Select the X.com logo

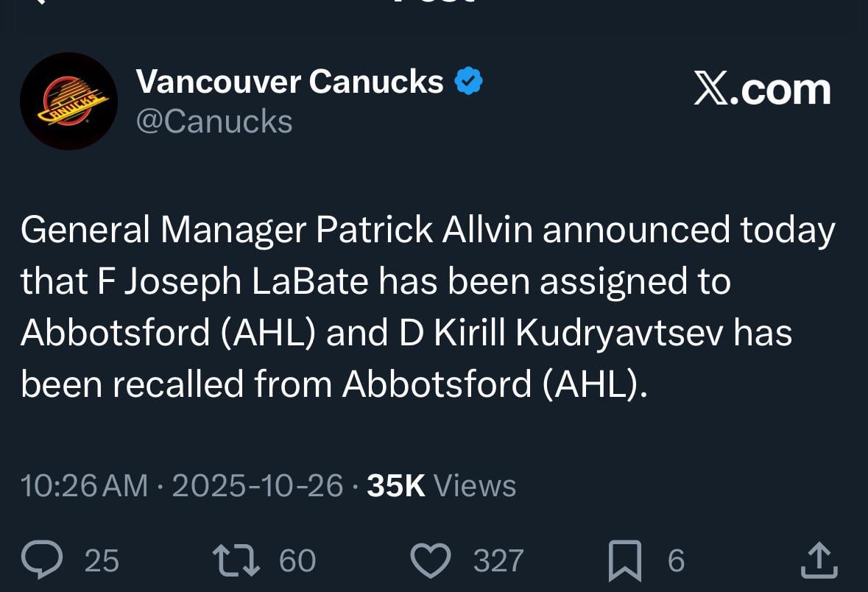pos(762,90)
